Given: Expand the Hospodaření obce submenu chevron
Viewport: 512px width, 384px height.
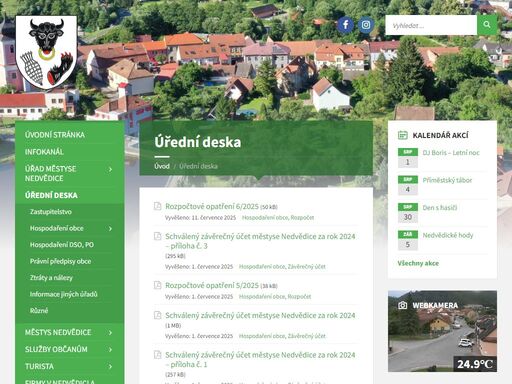Looking at the screenshot, I should tap(110, 229).
